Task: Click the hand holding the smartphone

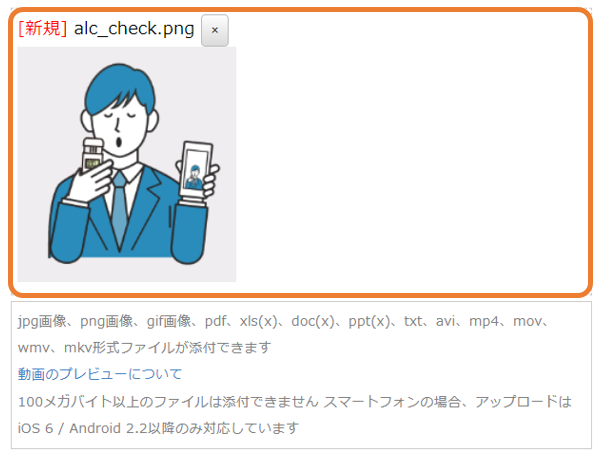Action: 209,179
